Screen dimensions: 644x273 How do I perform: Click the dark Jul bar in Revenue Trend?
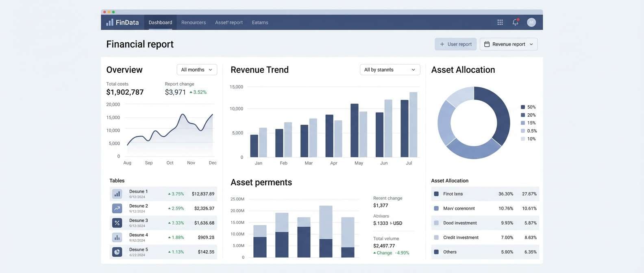405,128
